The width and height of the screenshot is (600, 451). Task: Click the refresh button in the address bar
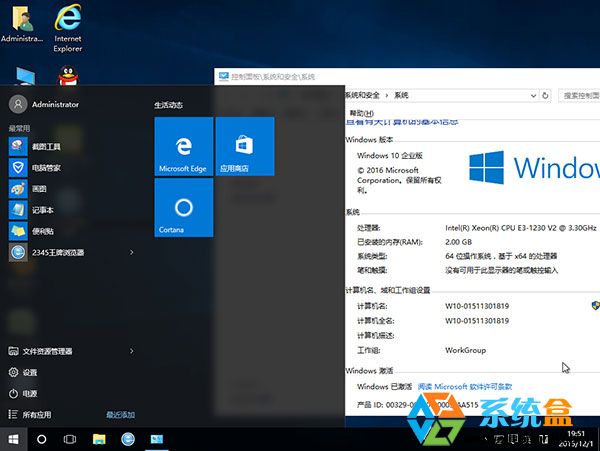(x=545, y=96)
